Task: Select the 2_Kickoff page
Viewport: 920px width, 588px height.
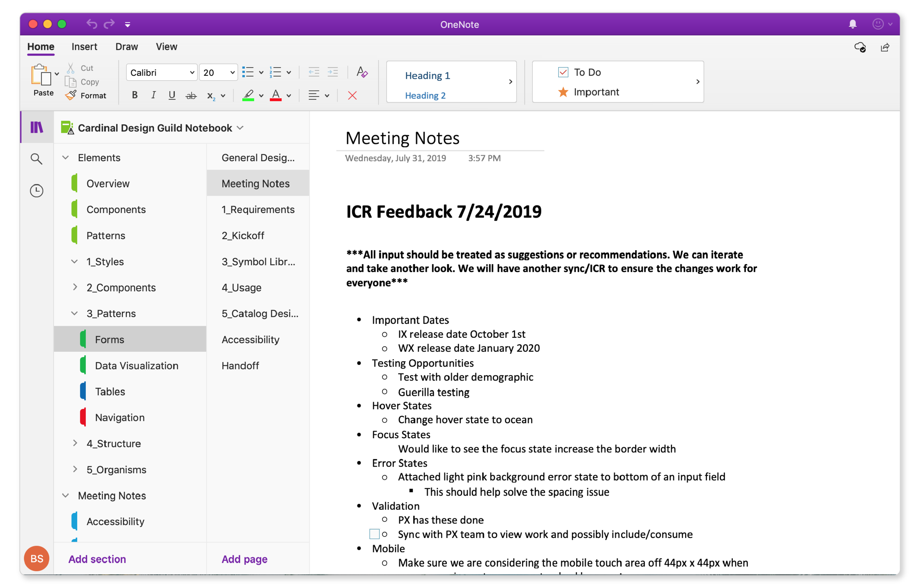Action: click(x=243, y=235)
